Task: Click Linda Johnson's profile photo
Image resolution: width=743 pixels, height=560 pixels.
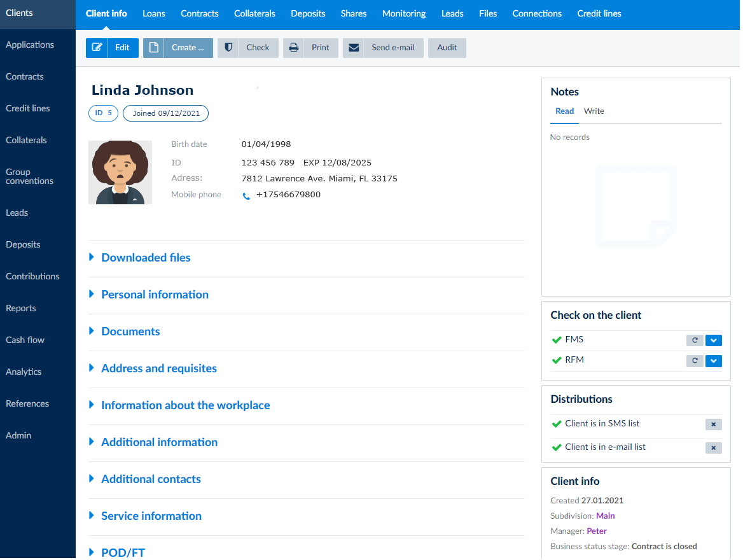Action: [x=120, y=172]
